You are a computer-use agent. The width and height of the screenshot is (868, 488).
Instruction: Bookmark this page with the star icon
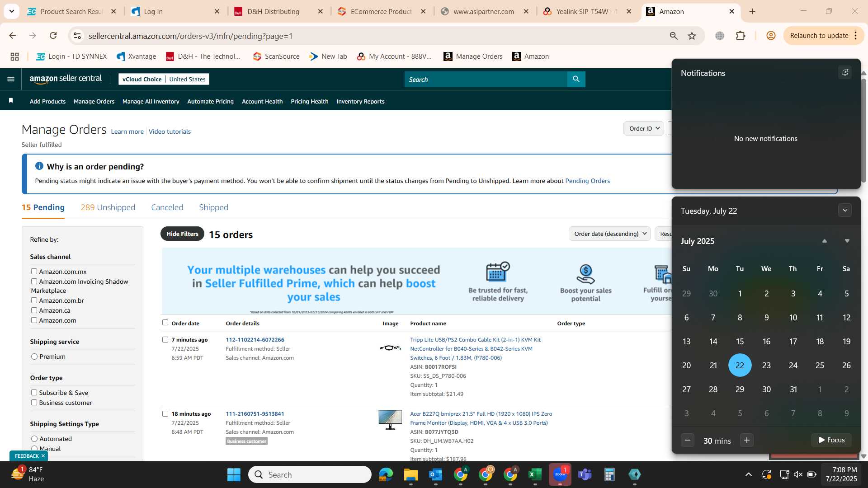pyautogui.click(x=692, y=36)
